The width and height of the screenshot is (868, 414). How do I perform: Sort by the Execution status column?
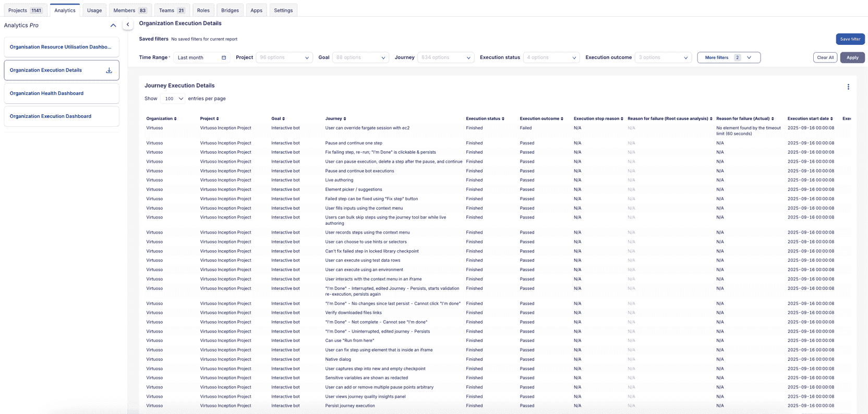pyautogui.click(x=485, y=119)
